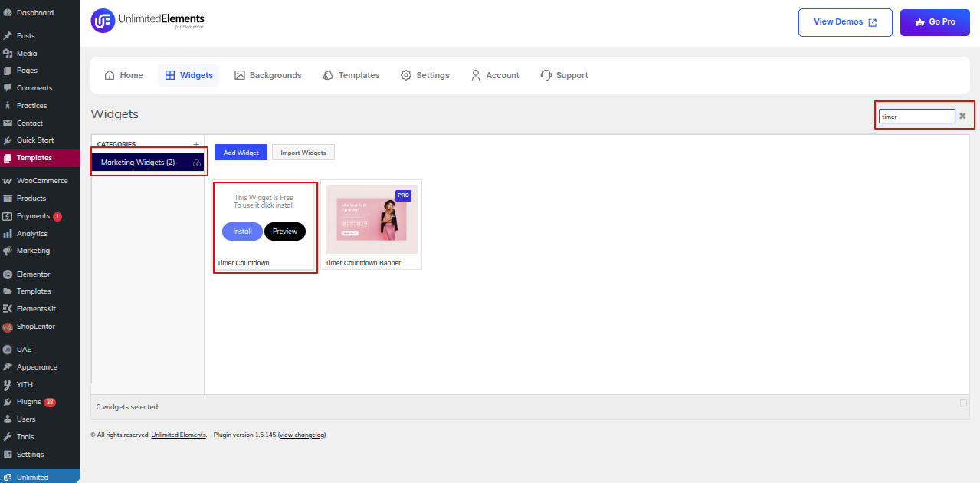The height and width of the screenshot is (483, 980).
Task: Preview the Timer Countdown widget
Action: pyautogui.click(x=285, y=232)
